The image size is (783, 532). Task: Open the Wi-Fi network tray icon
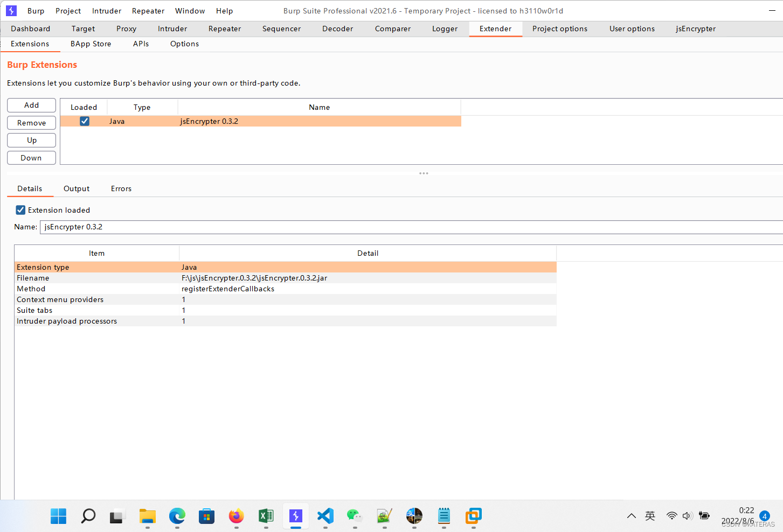click(x=671, y=516)
